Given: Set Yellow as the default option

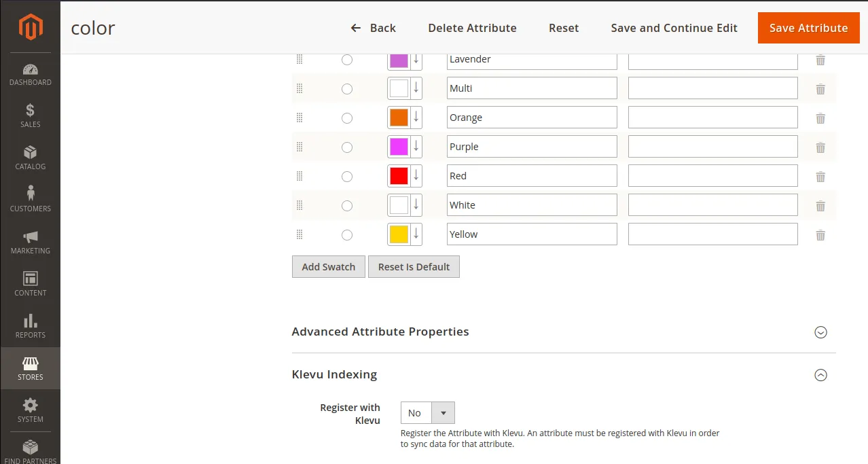Looking at the screenshot, I should pyautogui.click(x=347, y=235).
